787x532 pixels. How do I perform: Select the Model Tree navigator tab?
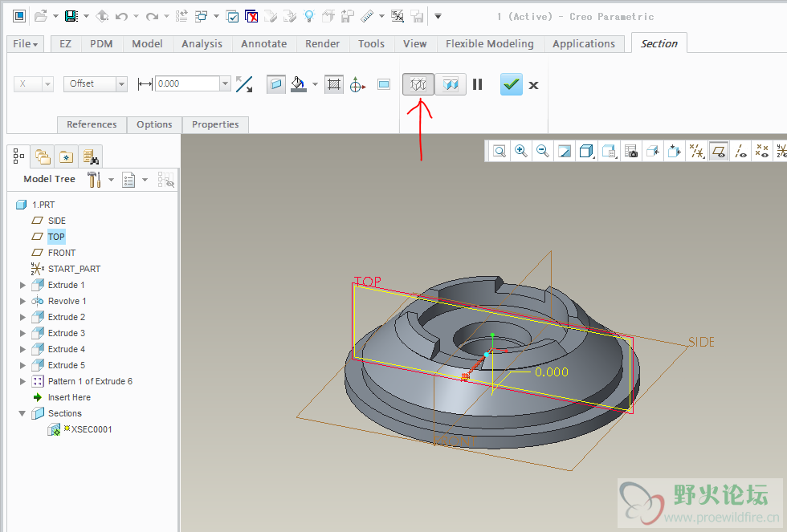pyautogui.click(x=18, y=156)
